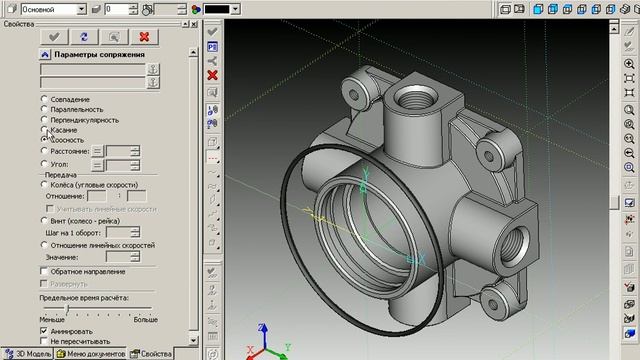Click the level number 0 spinner field
Screen dimensions: 640x360
121,9
